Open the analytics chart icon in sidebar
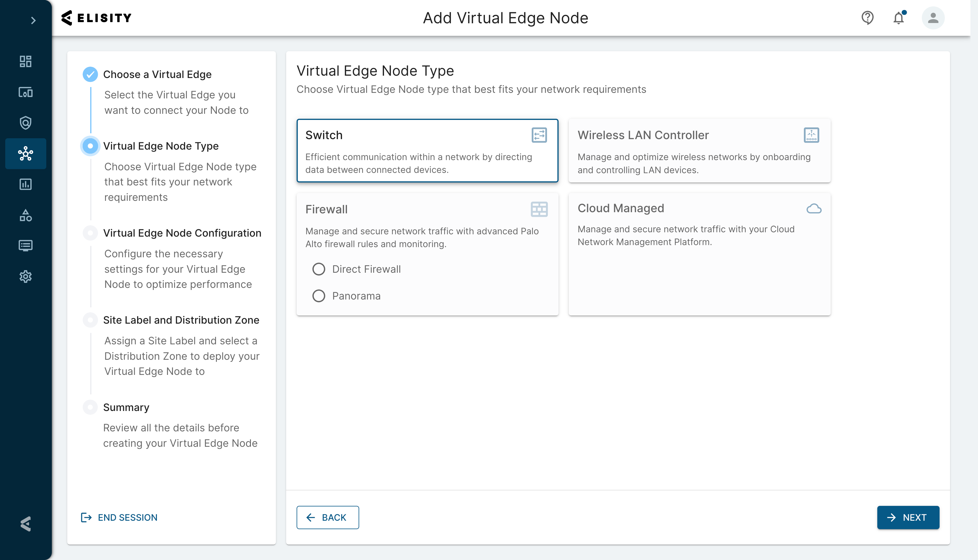This screenshot has width=978, height=560. pyautogui.click(x=26, y=184)
